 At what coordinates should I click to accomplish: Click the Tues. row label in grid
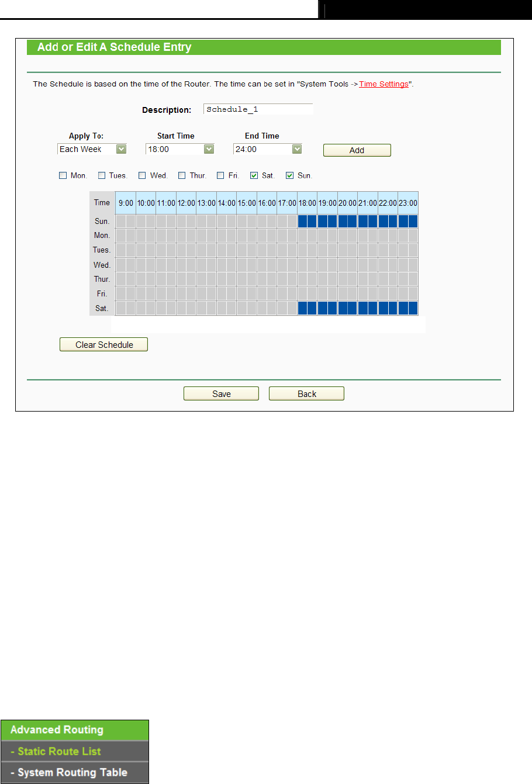point(102,250)
